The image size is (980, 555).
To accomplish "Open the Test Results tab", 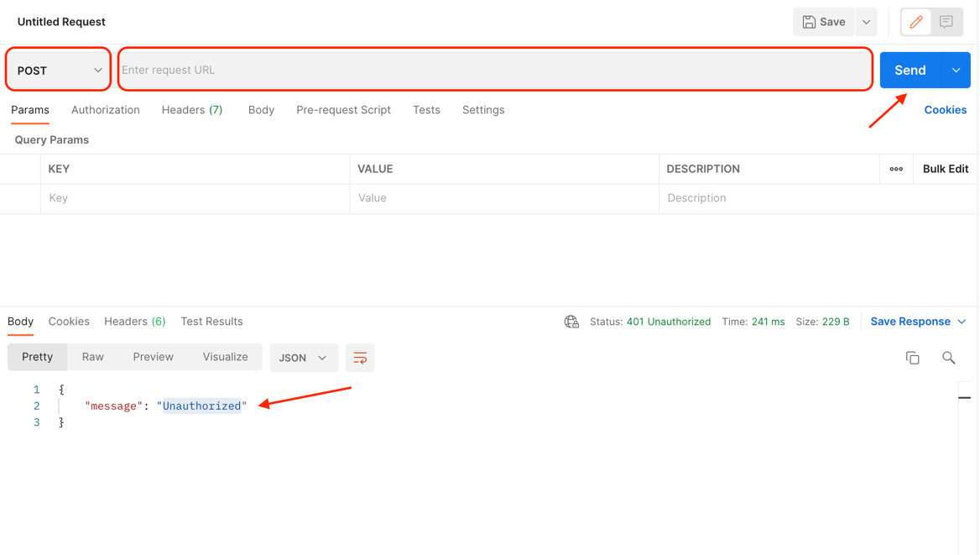I will click(x=212, y=322).
